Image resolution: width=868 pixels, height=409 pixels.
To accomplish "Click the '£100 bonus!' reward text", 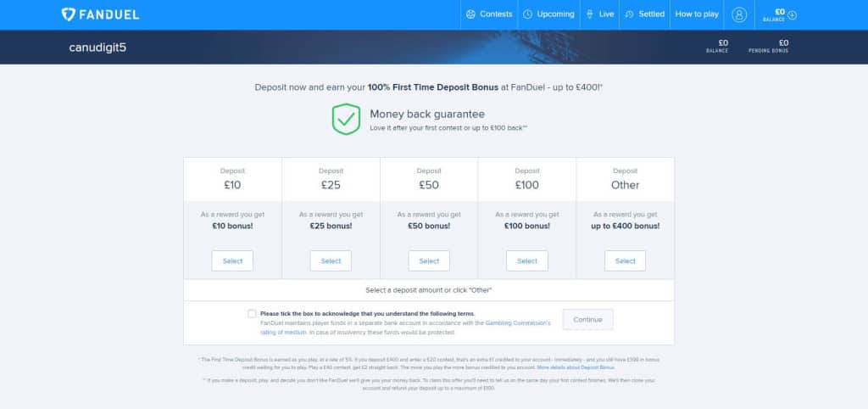I will click(x=527, y=226).
